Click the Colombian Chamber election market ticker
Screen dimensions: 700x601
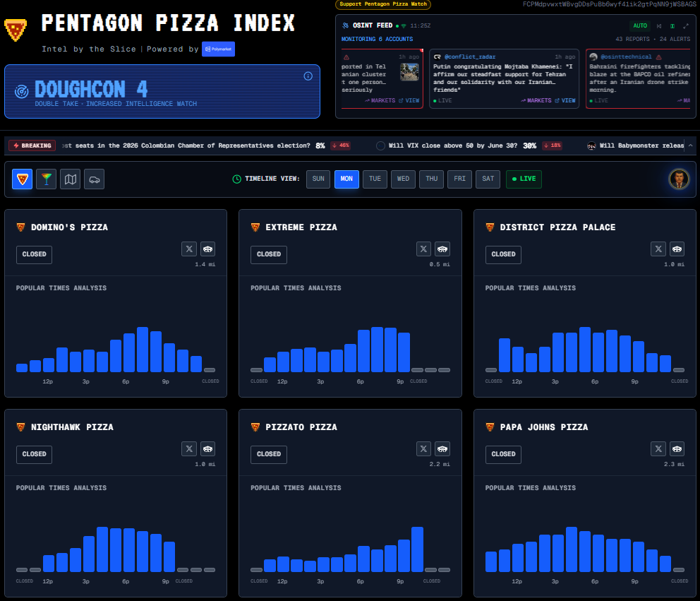tap(206, 145)
